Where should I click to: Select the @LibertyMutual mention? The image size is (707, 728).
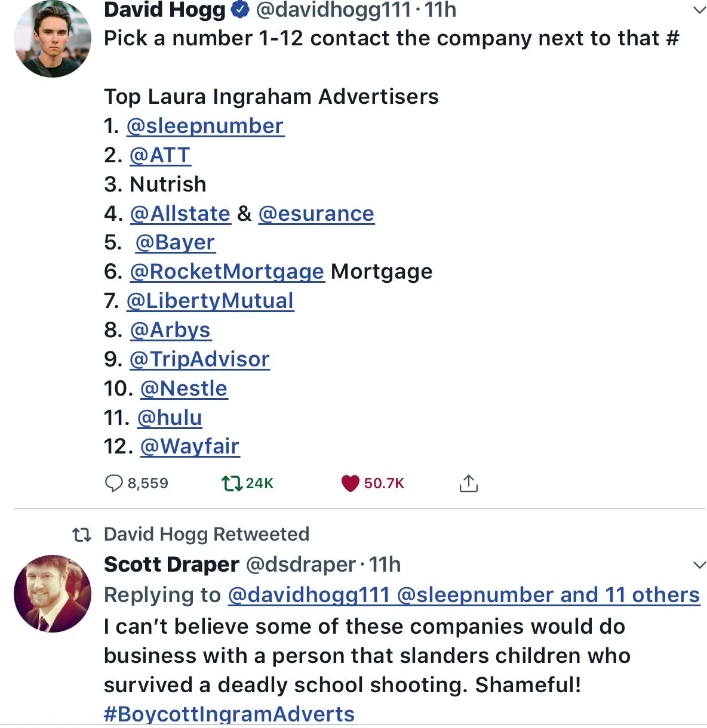click(210, 301)
